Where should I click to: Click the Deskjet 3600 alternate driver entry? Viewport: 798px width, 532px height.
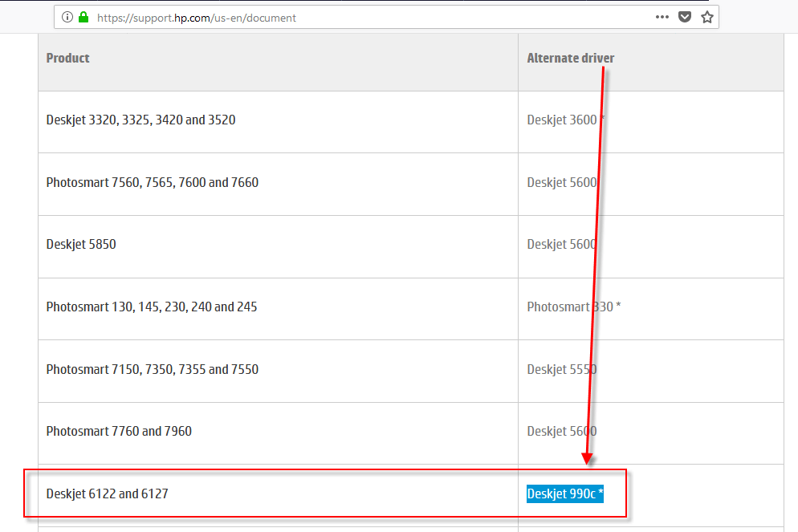click(562, 120)
